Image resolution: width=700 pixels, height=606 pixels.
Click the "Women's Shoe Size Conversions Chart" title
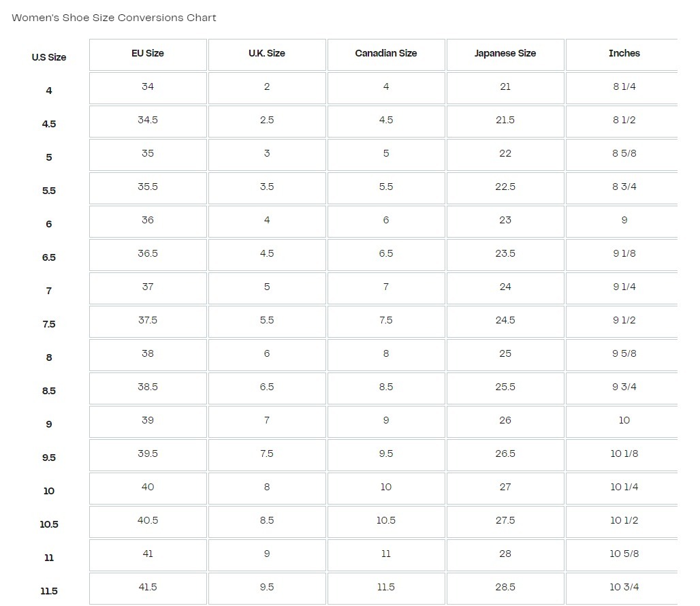click(x=114, y=18)
